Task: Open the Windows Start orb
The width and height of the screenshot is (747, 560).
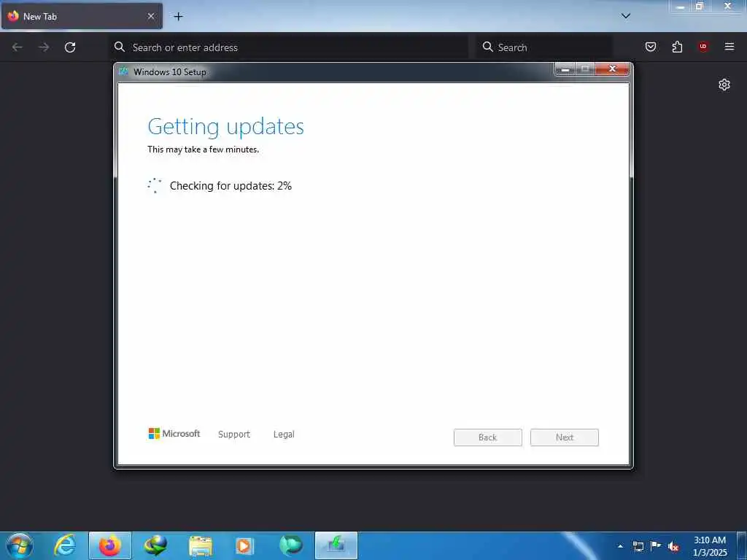Action: (20, 545)
